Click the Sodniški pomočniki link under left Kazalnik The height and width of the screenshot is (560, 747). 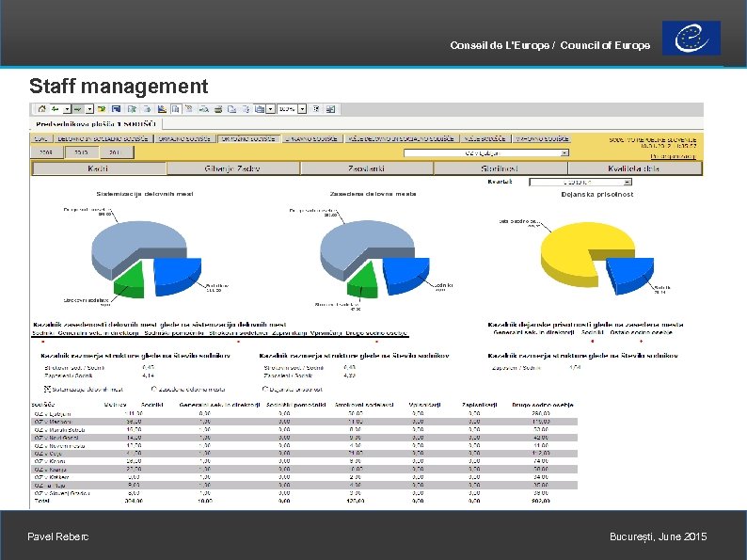click(174, 332)
